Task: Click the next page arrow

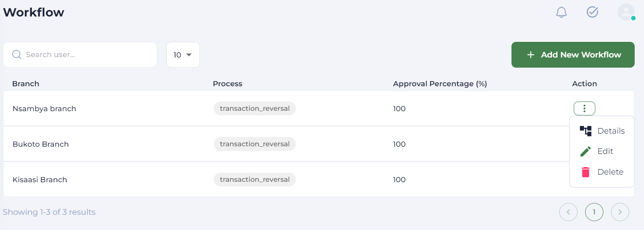Action: click(620, 212)
